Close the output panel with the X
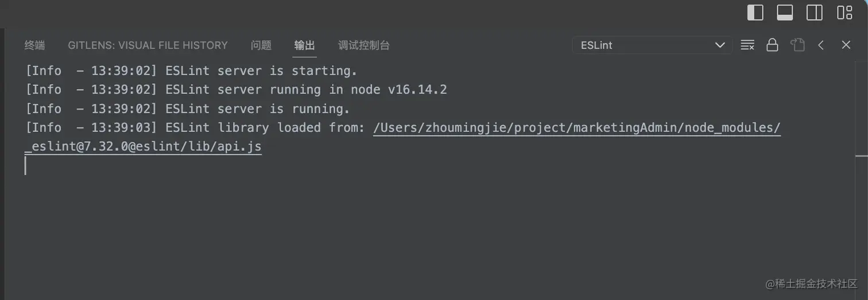Viewport: 868px width, 300px height. coord(846,45)
